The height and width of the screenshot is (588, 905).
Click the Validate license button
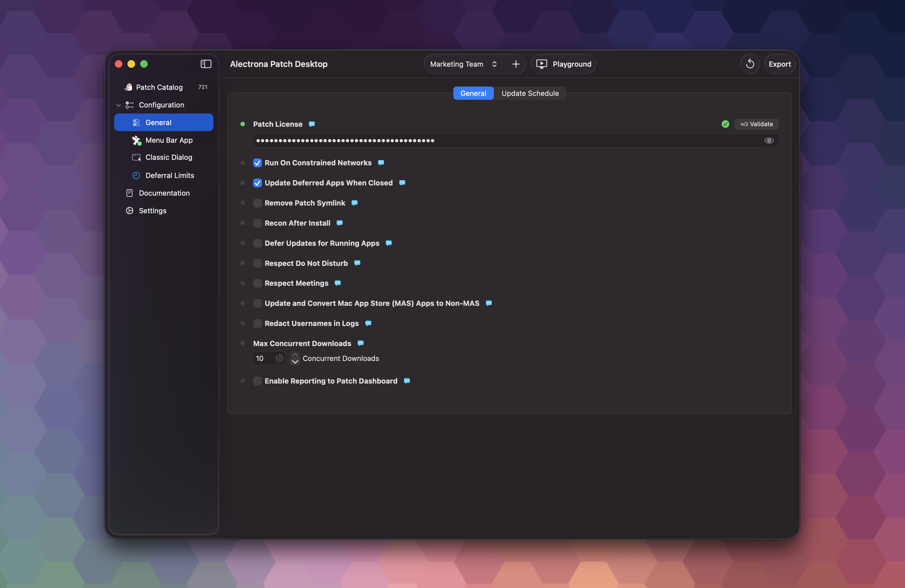(756, 124)
